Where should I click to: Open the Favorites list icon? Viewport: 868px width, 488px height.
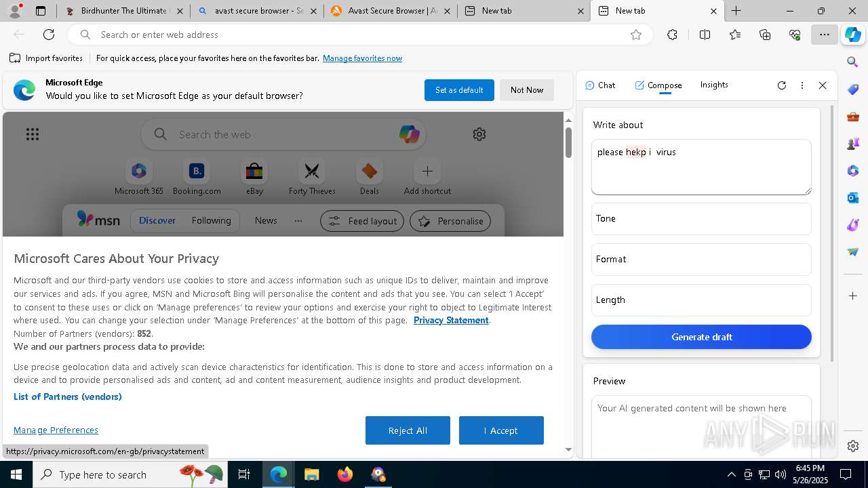(735, 35)
